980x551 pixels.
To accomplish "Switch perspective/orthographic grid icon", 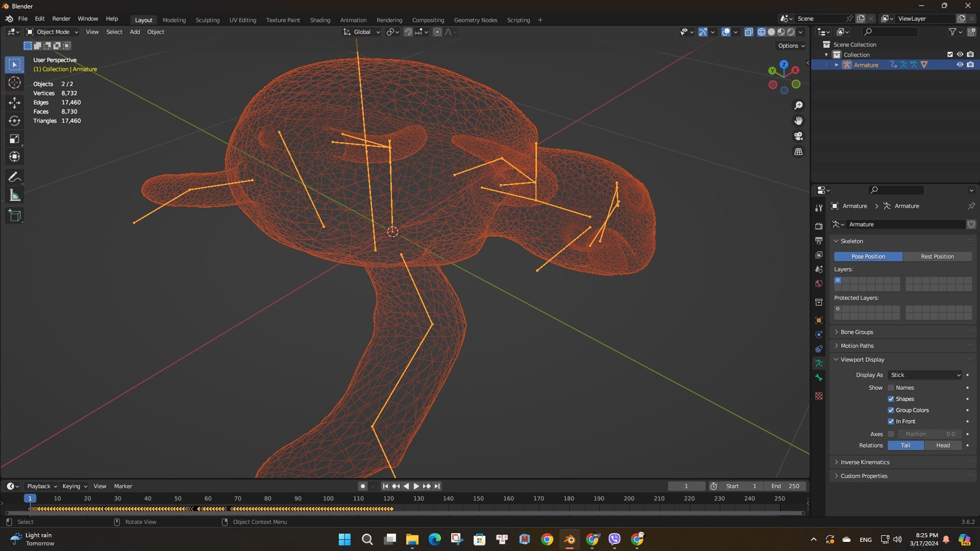I will 798,152.
